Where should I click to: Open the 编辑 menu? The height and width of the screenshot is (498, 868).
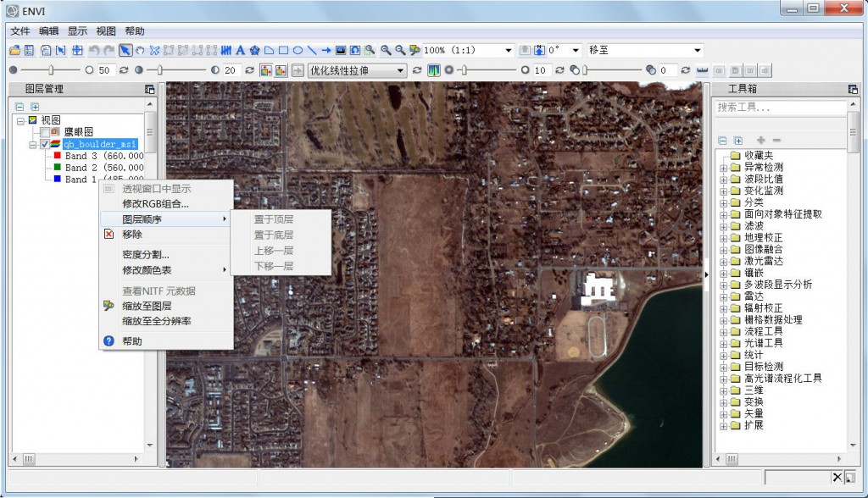pos(48,31)
